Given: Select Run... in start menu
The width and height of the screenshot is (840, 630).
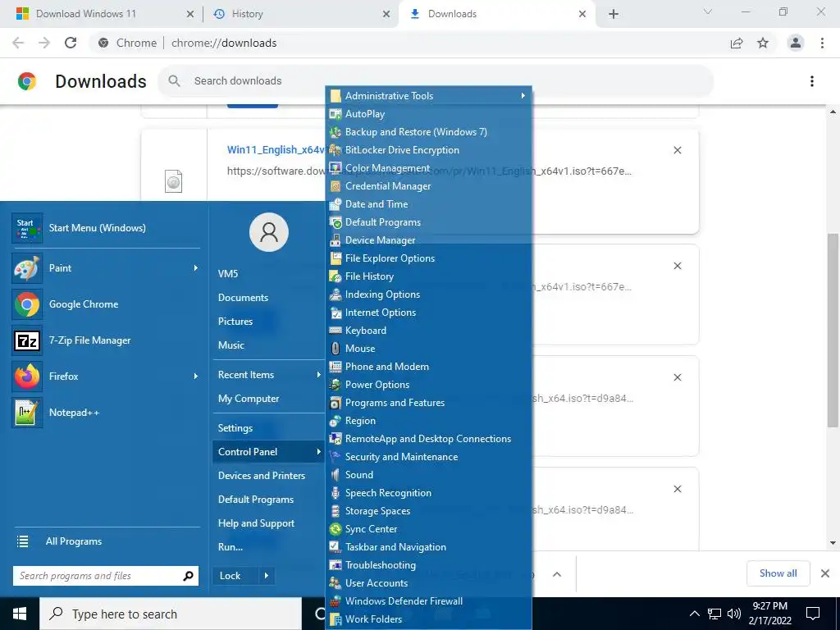Looking at the screenshot, I should point(231,547).
